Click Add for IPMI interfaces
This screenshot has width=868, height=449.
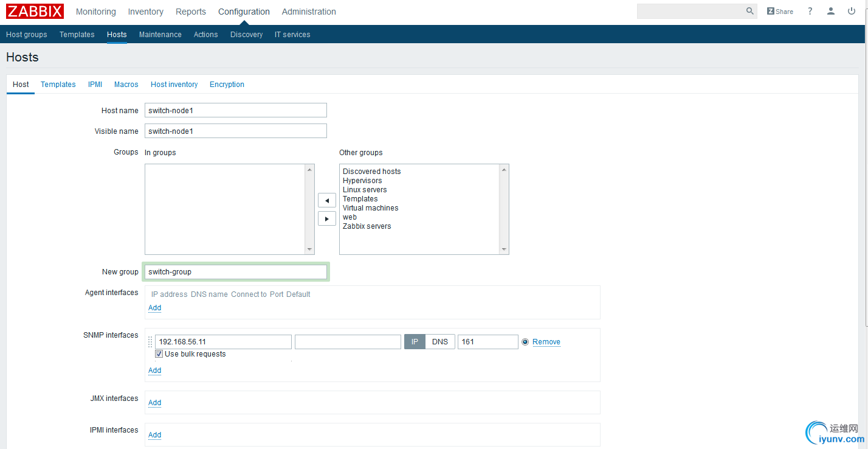tap(155, 435)
